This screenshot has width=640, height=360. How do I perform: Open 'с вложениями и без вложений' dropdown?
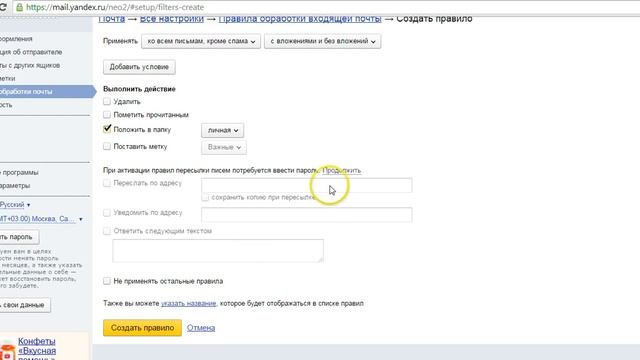pos(322,41)
